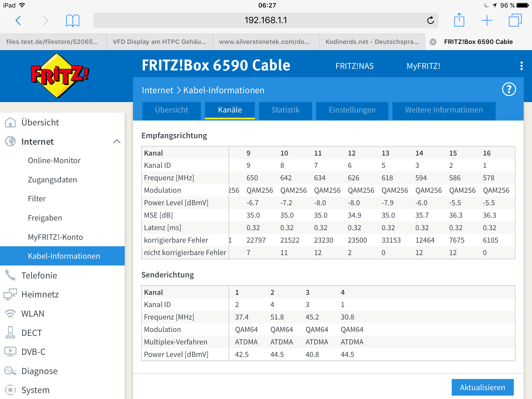Go back in Safari history
Screen dimensions: 532x399
point(18,20)
